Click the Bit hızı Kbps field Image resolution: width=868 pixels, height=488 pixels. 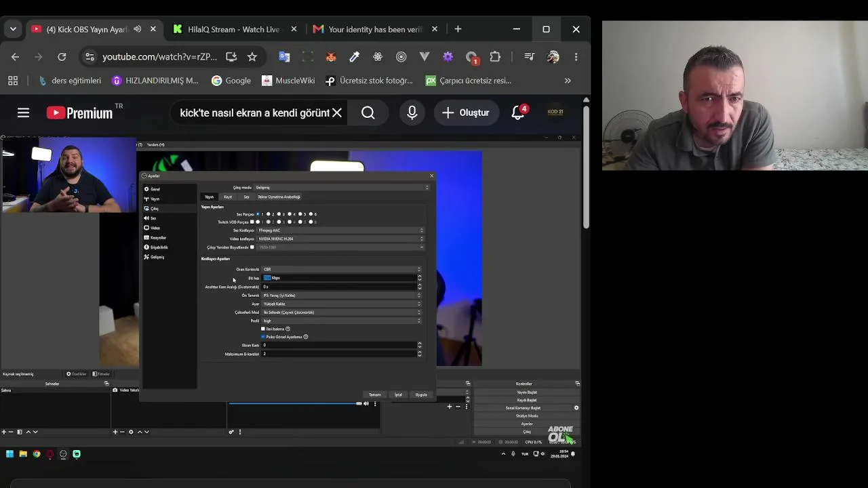click(339, 278)
